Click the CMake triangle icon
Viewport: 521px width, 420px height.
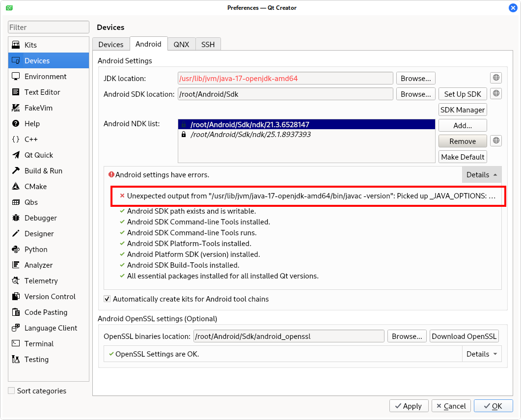pos(16,187)
